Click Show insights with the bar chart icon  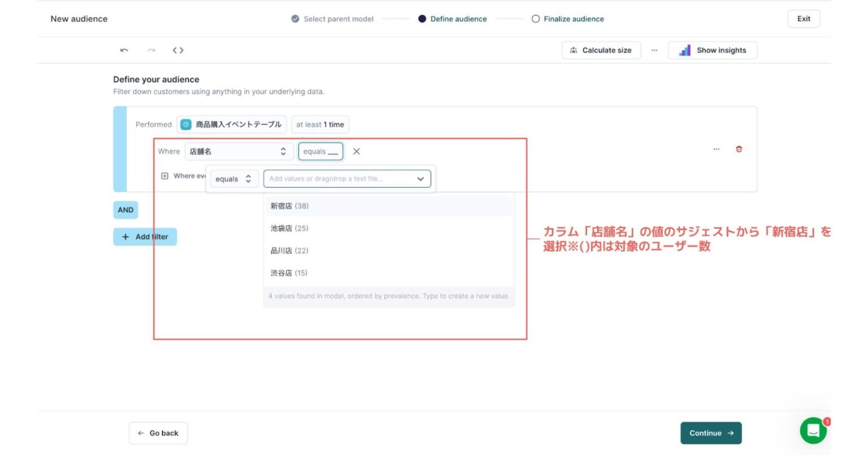(x=713, y=50)
